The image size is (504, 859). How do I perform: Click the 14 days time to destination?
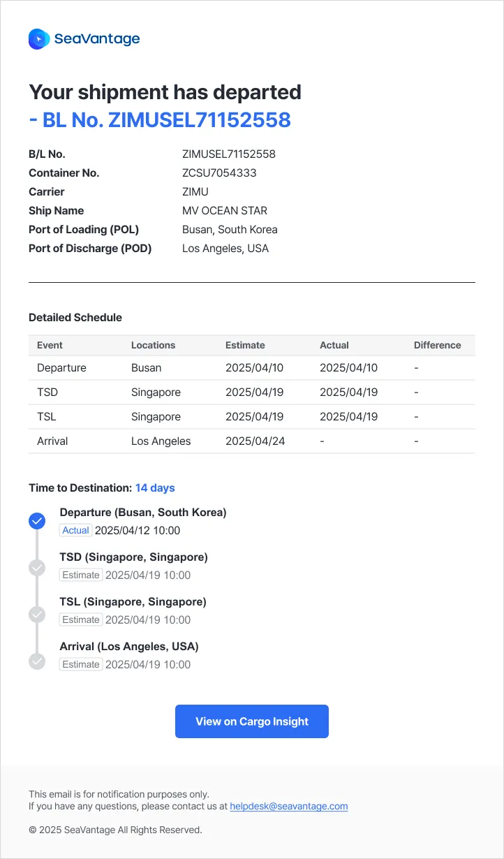155,488
